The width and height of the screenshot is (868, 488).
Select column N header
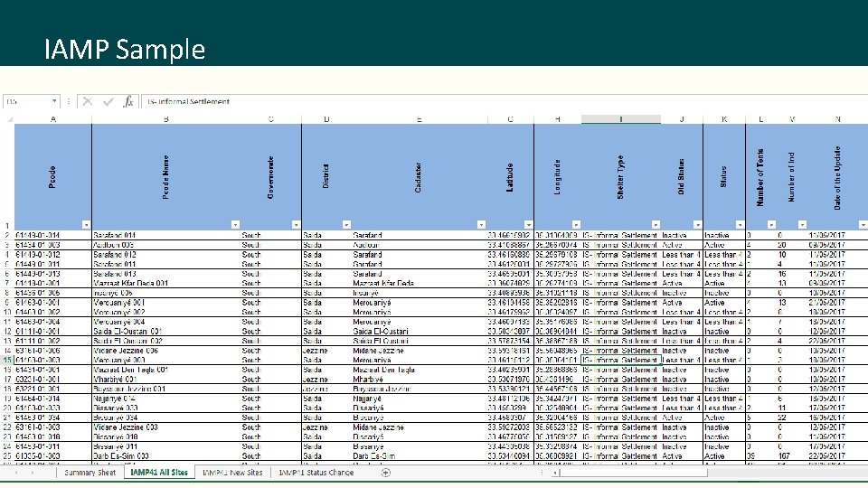pyautogui.click(x=837, y=119)
